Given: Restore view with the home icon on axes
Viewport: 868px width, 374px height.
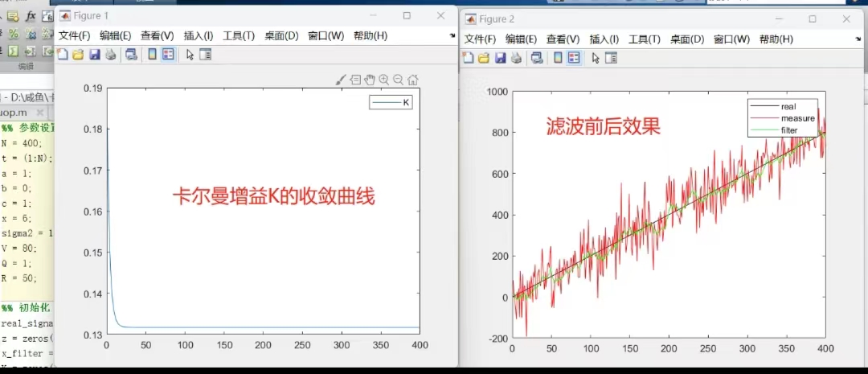Looking at the screenshot, I should (412, 79).
